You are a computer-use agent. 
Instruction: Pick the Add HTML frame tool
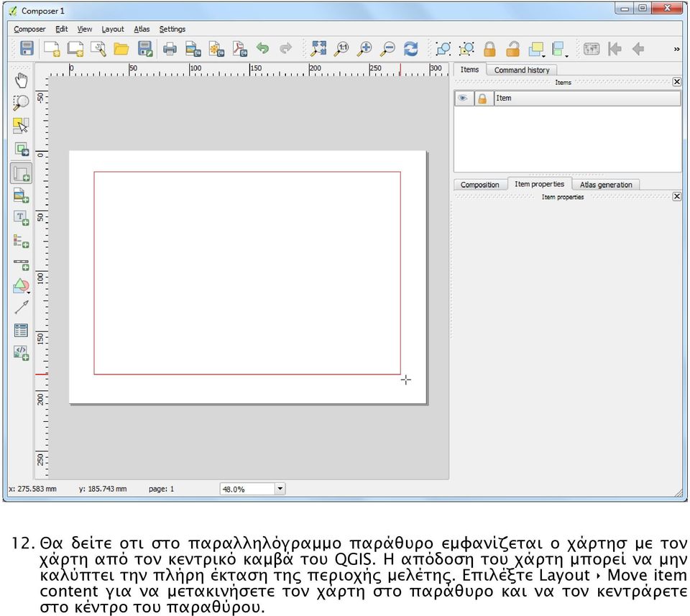(21, 352)
